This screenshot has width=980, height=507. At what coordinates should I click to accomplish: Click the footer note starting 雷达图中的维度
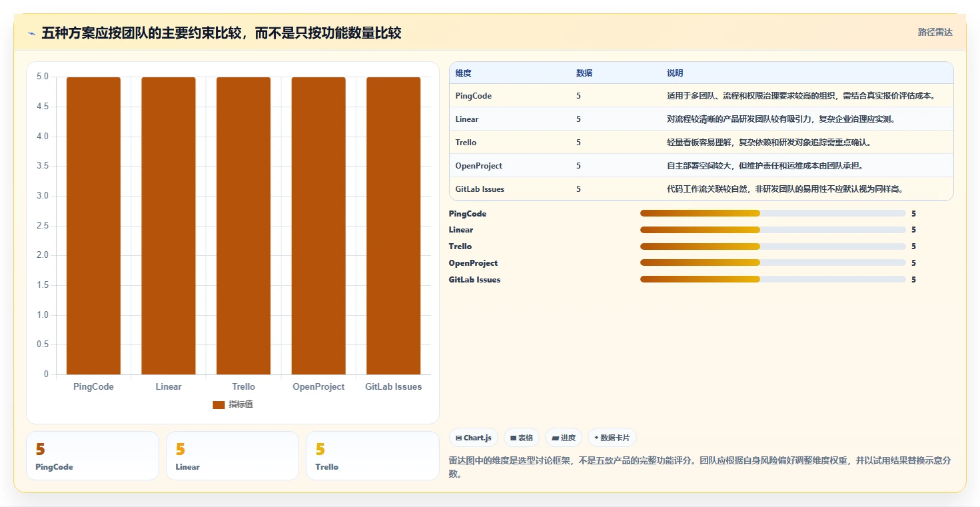coord(700,467)
